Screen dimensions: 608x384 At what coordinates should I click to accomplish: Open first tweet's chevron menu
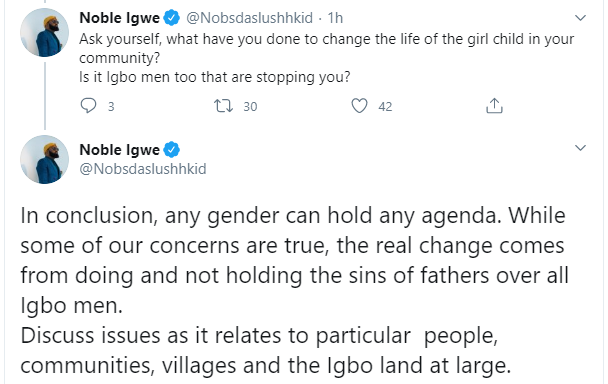pyautogui.click(x=580, y=18)
